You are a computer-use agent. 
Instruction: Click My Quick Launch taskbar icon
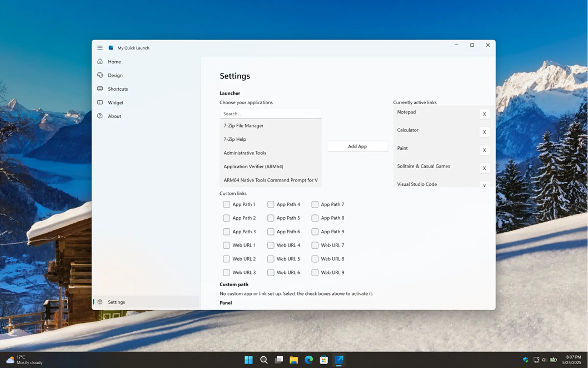(339, 360)
